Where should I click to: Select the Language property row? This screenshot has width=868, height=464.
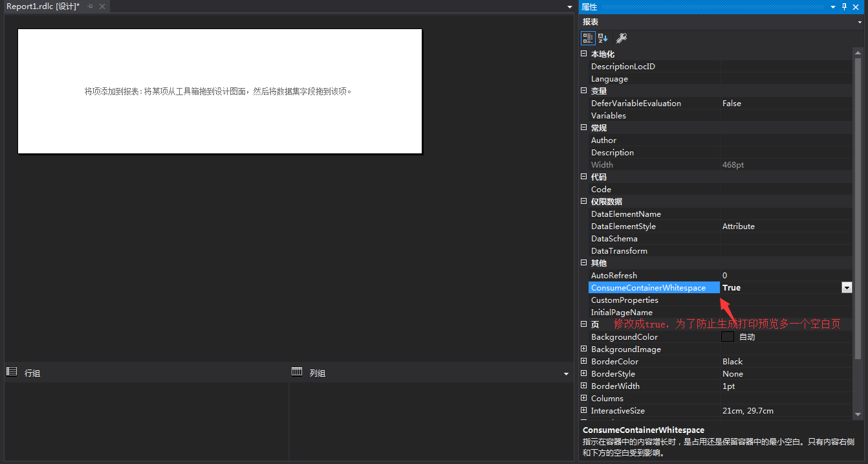pyautogui.click(x=647, y=78)
